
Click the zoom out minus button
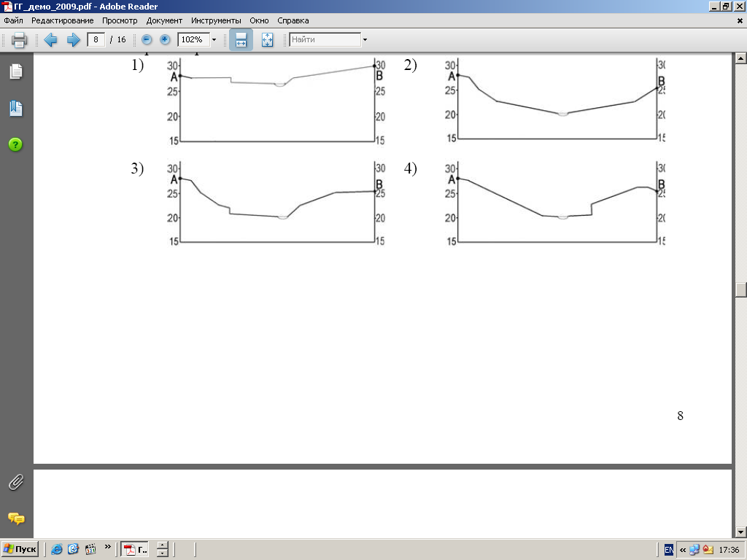click(147, 39)
